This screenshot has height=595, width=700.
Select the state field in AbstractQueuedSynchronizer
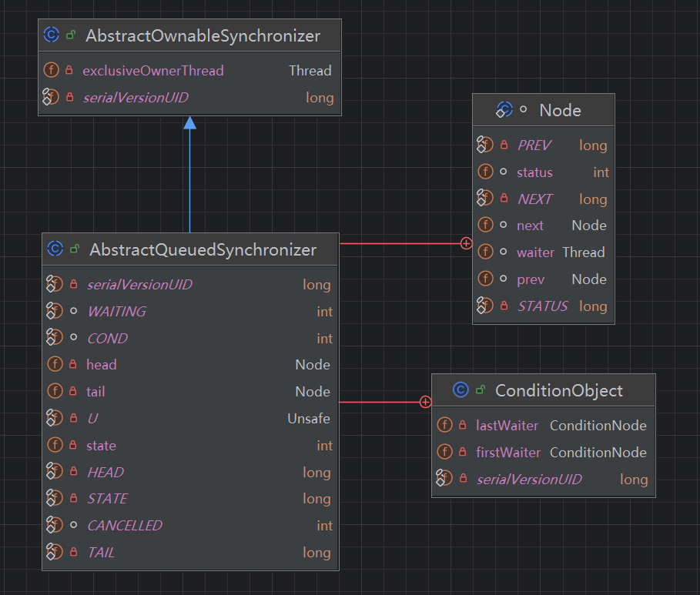(x=101, y=446)
